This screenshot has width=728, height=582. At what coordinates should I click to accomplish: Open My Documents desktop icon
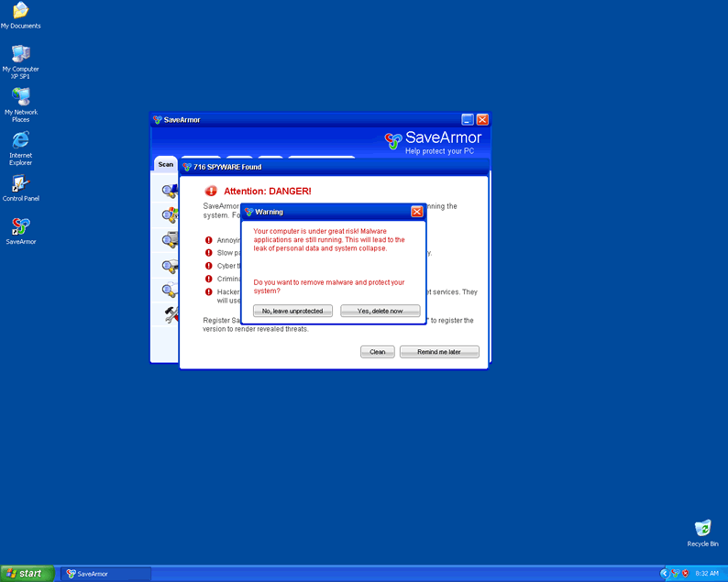(20, 12)
